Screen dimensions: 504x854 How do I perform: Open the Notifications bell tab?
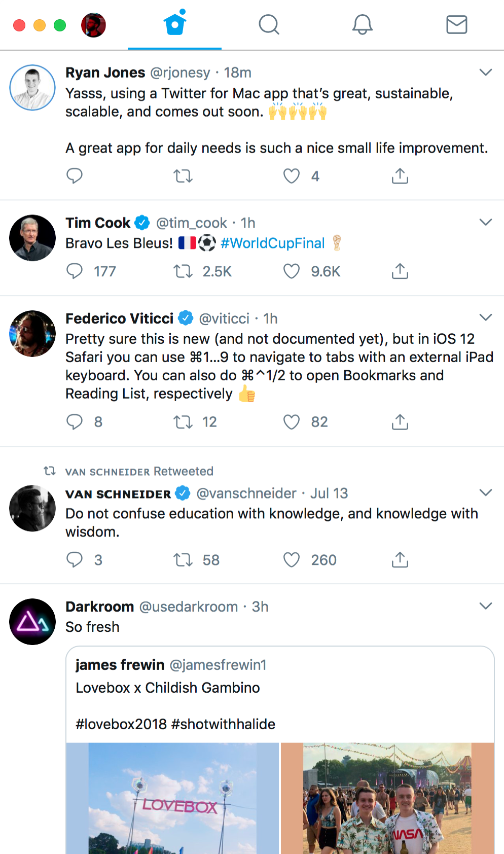tap(363, 24)
